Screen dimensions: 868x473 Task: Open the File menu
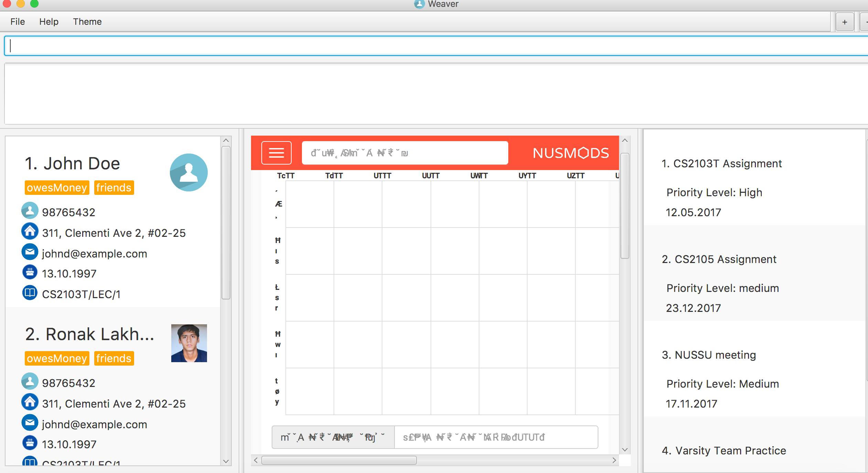tap(18, 22)
